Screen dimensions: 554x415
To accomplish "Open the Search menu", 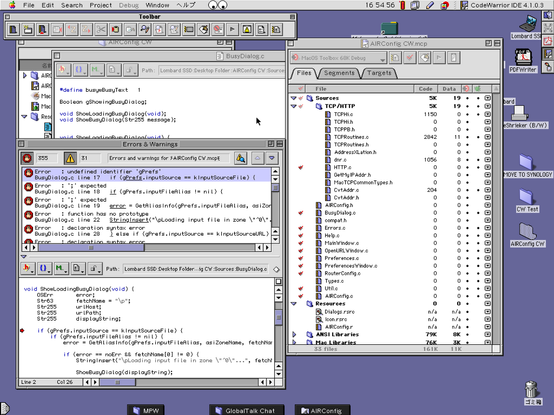I will point(72,5).
